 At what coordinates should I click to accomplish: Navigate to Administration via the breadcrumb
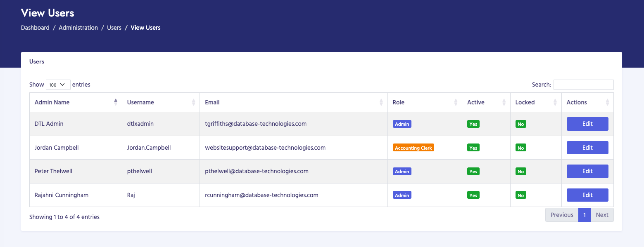tap(78, 28)
